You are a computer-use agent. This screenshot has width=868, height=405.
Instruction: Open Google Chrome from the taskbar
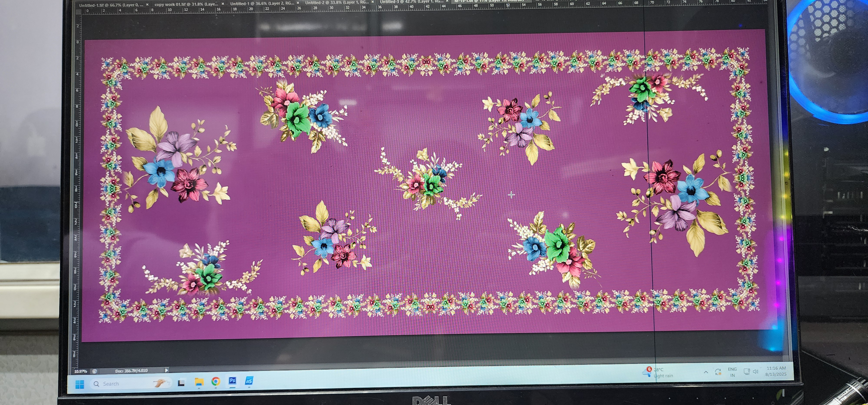coord(216,381)
